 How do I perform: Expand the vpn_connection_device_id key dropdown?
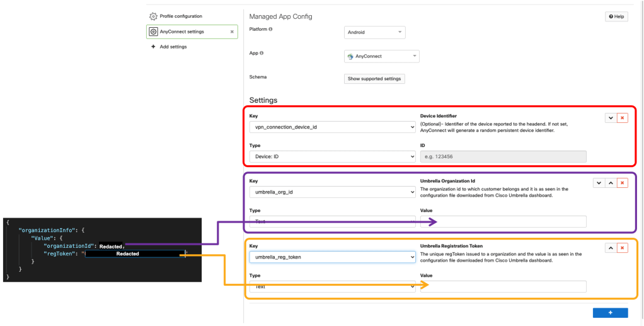tap(332, 127)
